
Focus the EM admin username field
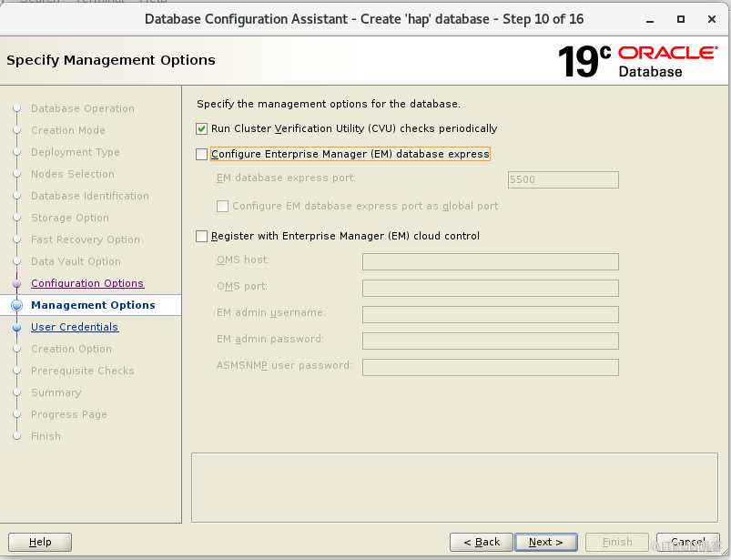[491, 314]
